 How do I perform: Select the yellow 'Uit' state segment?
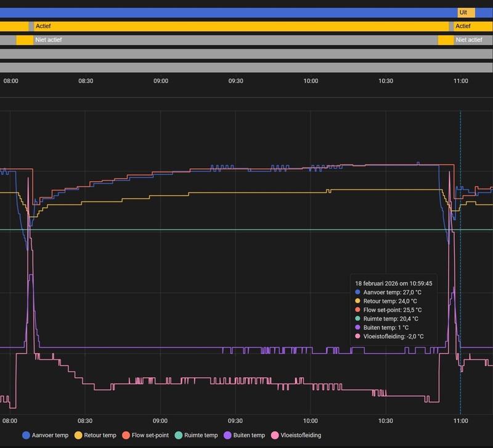coord(466,12)
